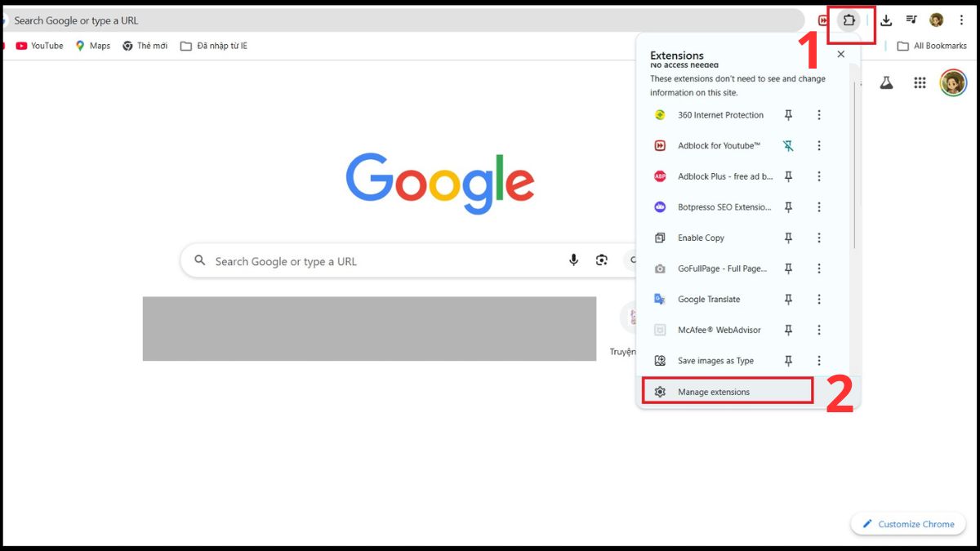Open more options for Enable Copy
Viewport: 980px width, 551px height.
[819, 238]
